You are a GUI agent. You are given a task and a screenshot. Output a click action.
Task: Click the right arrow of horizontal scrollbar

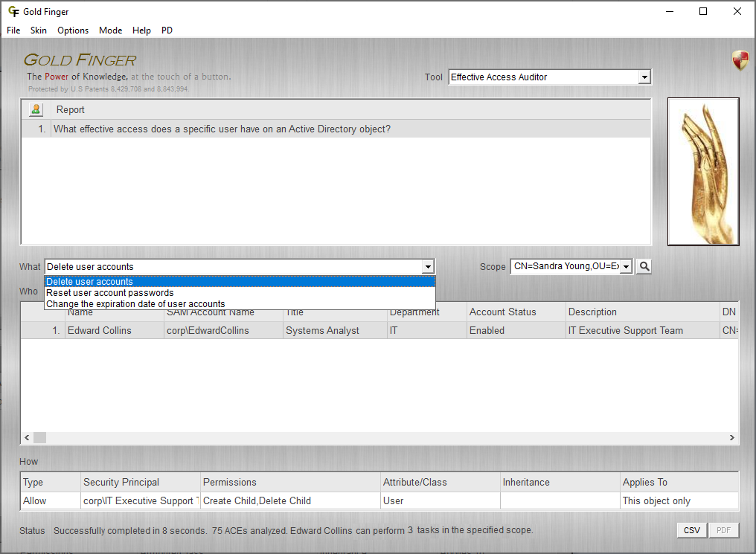pos(732,437)
